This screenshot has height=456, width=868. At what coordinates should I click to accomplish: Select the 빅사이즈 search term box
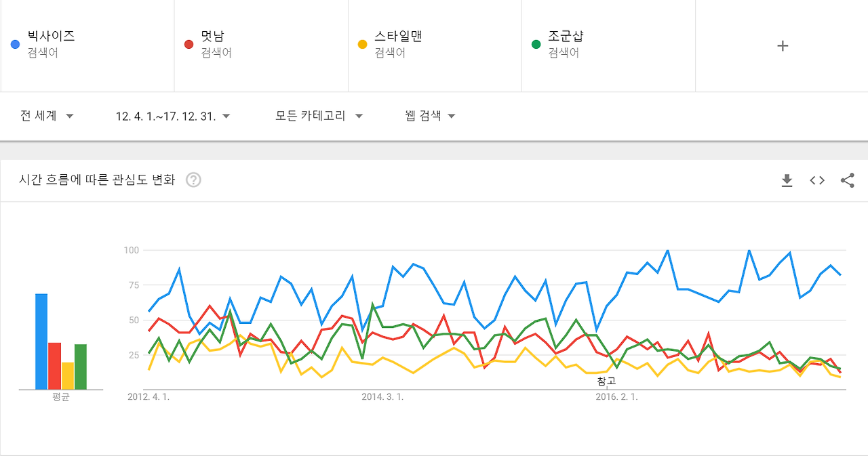coord(87,46)
